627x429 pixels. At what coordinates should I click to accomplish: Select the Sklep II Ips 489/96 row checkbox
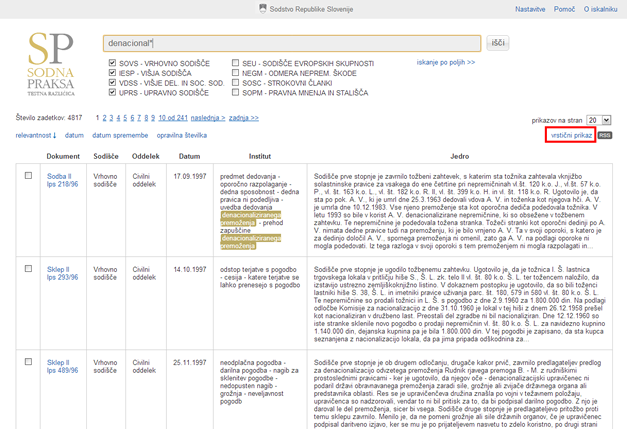pyautogui.click(x=28, y=362)
